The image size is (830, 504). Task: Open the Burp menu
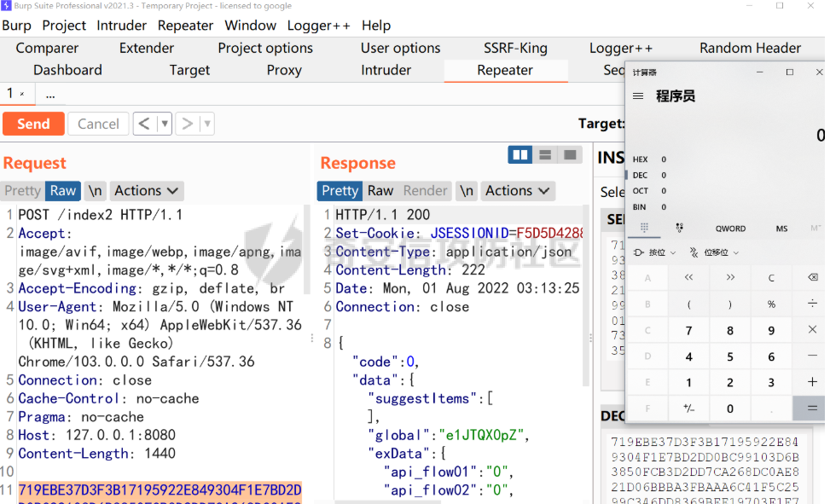pos(16,26)
